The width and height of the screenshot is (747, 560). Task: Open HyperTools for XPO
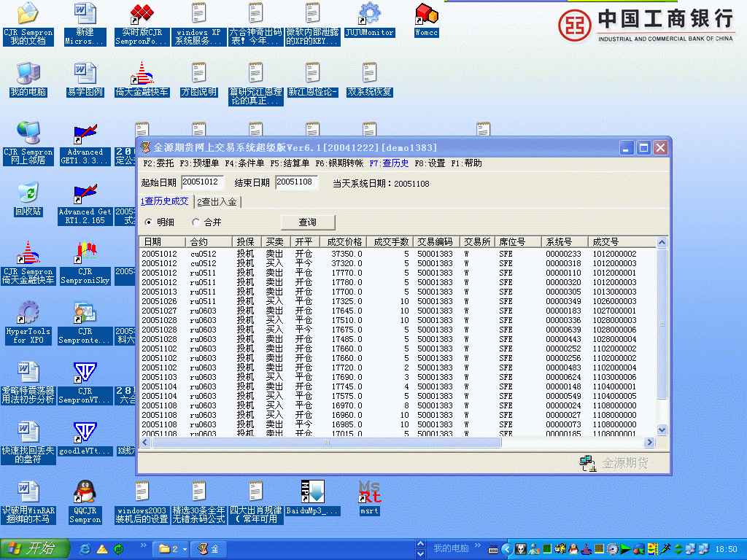pos(28,314)
